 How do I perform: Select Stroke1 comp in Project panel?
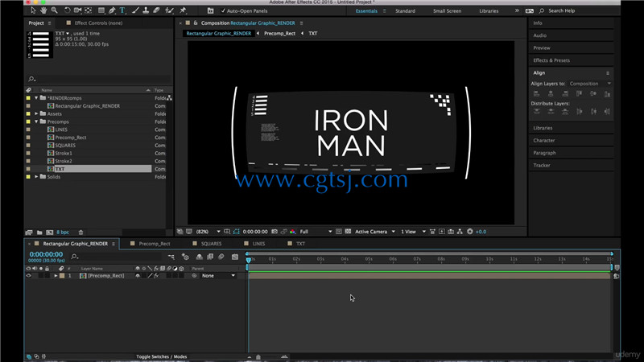pos(64,153)
